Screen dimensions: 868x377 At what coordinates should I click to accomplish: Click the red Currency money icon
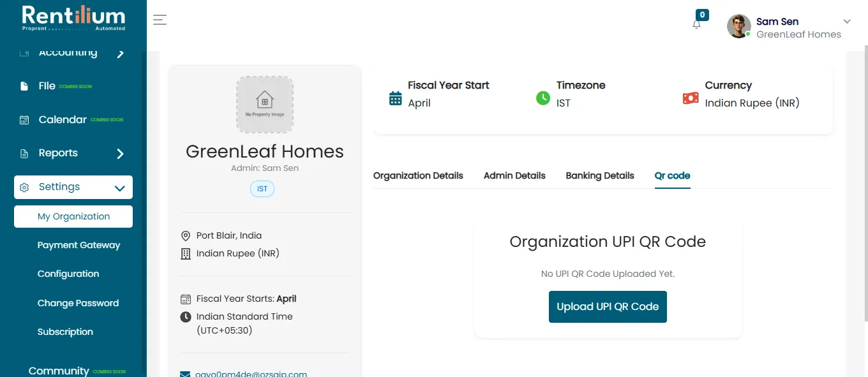coord(691,98)
